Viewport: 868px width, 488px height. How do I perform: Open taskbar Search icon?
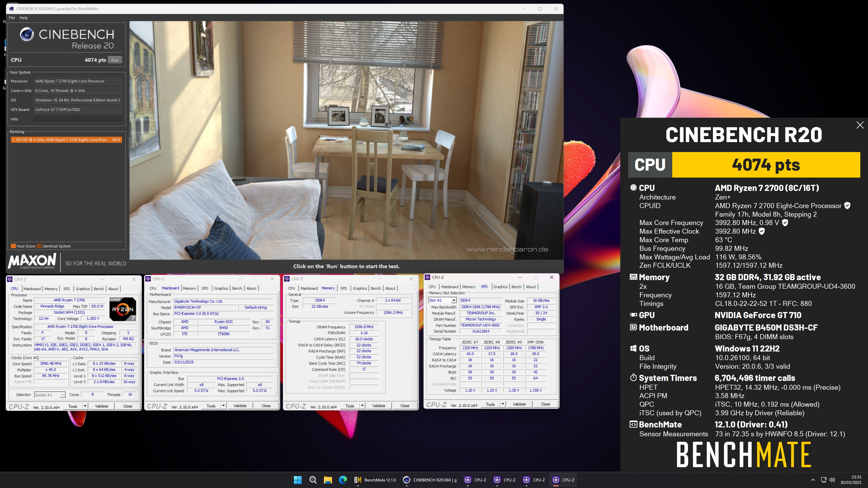pyautogui.click(x=313, y=480)
